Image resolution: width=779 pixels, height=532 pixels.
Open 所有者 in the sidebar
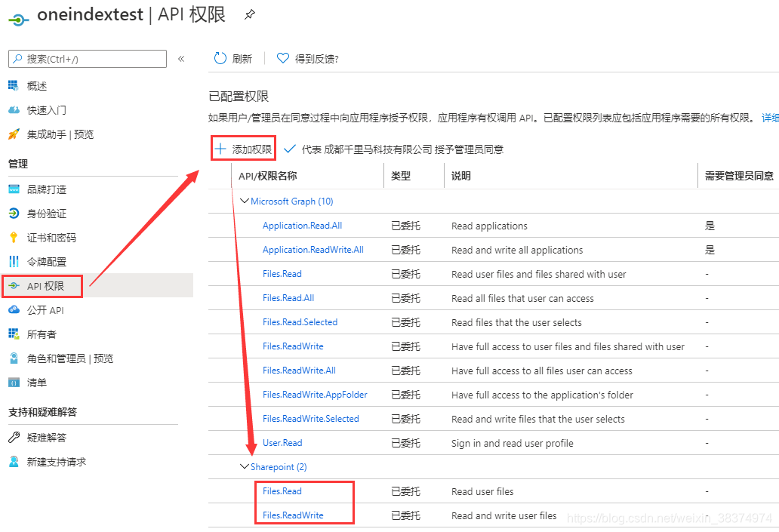click(42, 334)
